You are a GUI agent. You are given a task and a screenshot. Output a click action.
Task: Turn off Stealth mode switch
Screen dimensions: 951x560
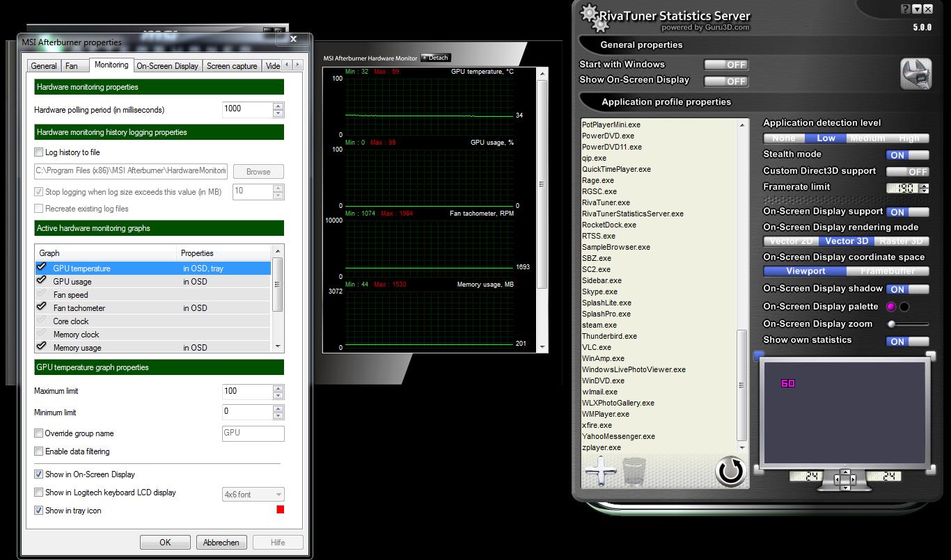coord(908,155)
